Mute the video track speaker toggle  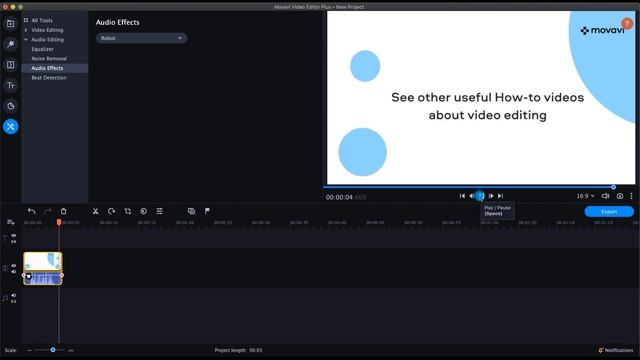point(13,272)
